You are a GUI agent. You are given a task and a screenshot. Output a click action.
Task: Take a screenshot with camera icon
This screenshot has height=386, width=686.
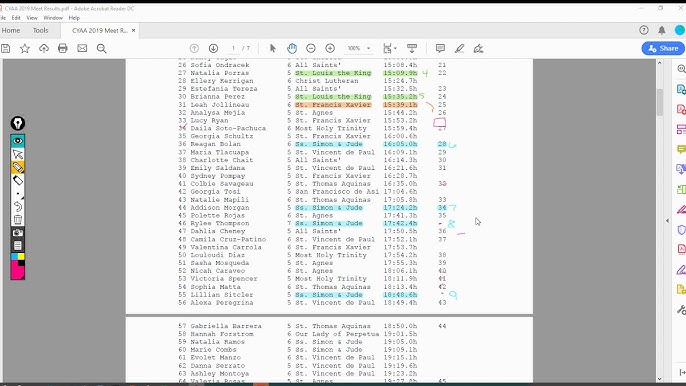click(18, 232)
